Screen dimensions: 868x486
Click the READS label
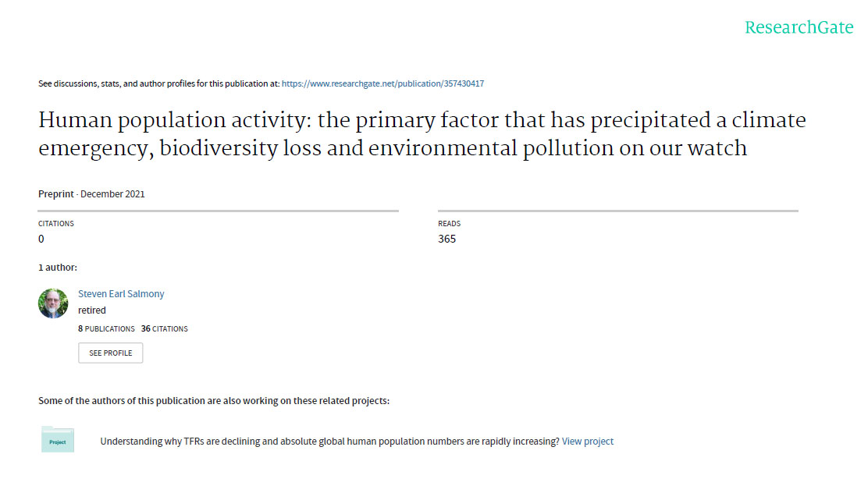click(449, 224)
